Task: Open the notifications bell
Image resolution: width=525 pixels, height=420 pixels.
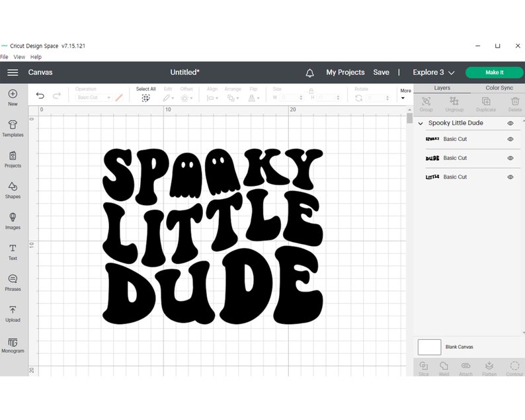Action: click(309, 73)
